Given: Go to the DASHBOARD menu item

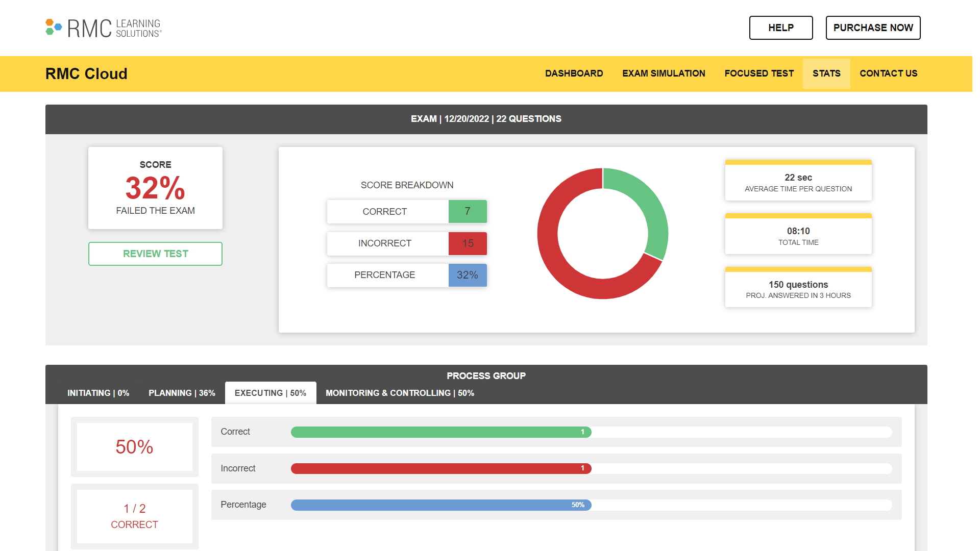Looking at the screenshot, I should point(574,73).
